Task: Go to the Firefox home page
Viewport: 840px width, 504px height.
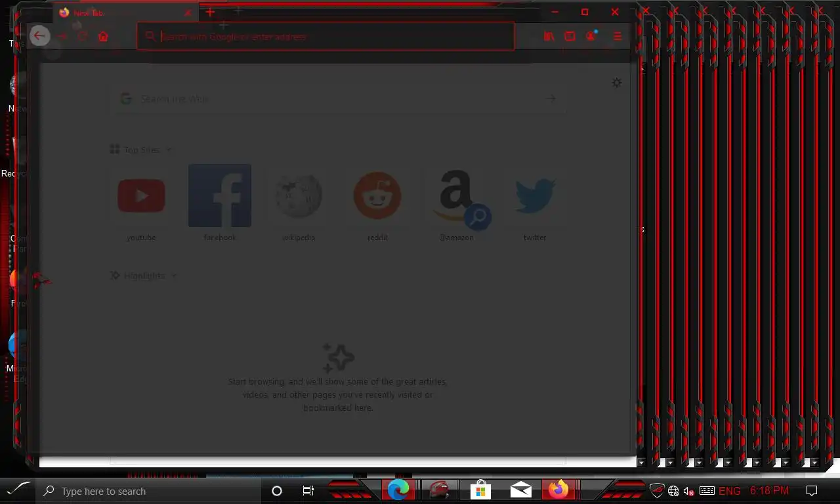Action: (x=103, y=37)
